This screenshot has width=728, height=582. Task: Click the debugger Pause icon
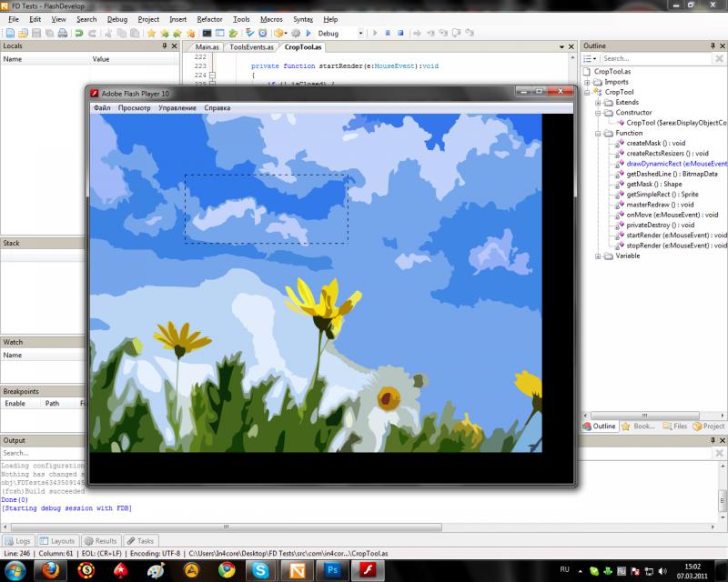pyautogui.click(x=388, y=33)
